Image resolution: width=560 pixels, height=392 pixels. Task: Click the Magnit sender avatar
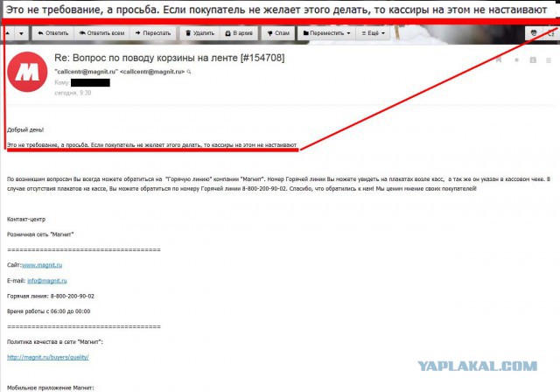[27, 72]
